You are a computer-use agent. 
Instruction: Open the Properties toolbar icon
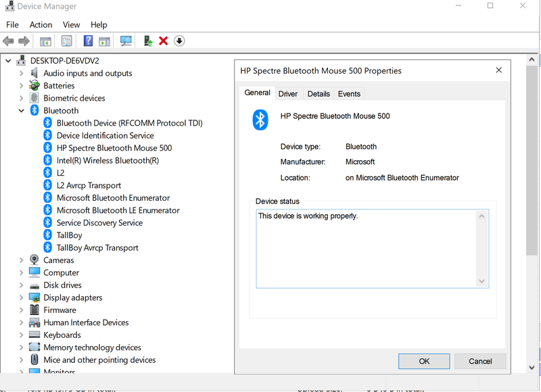(66, 41)
